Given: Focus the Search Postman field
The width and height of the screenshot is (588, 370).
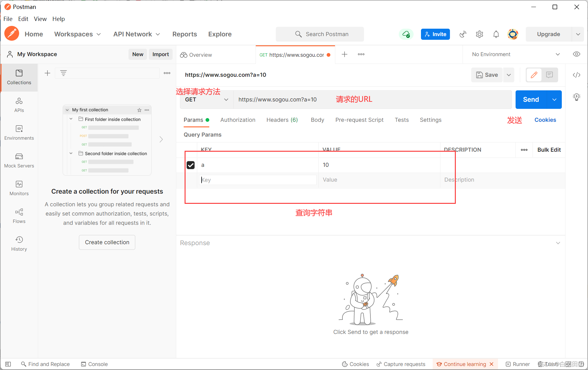Looking at the screenshot, I should (320, 34).
